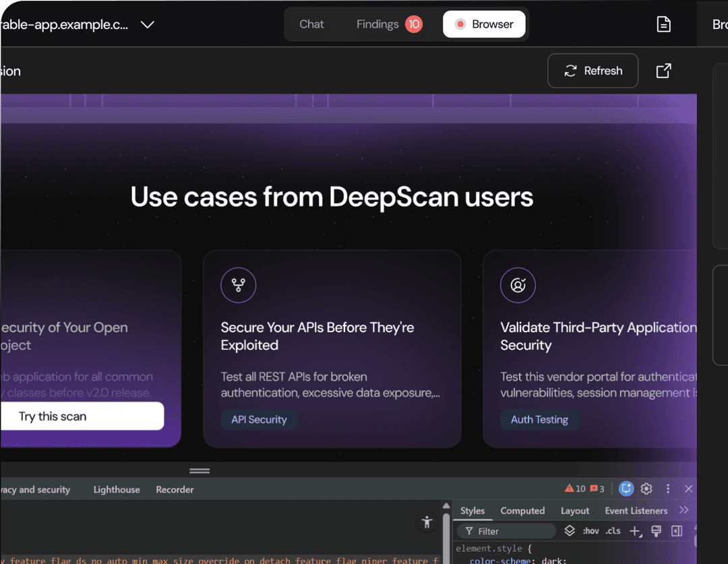Open the DevTools three-dot menu
This screenshot has height=564, width=728.
[x=667, y=489]
